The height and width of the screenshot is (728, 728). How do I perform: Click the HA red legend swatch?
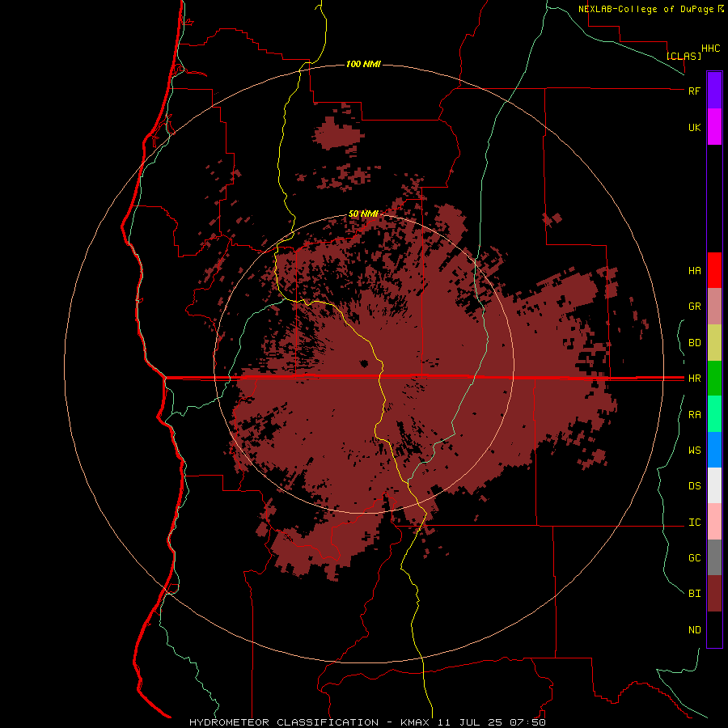[714, 270]
